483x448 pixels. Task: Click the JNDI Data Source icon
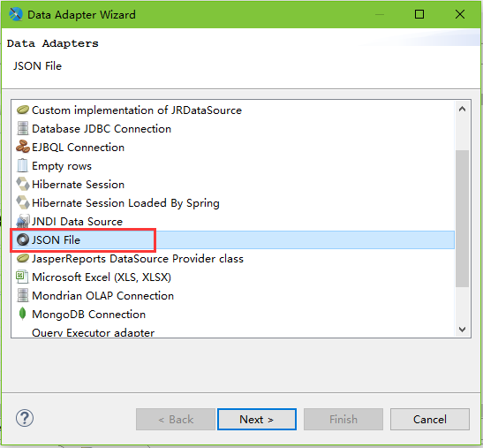click(22, 221)
